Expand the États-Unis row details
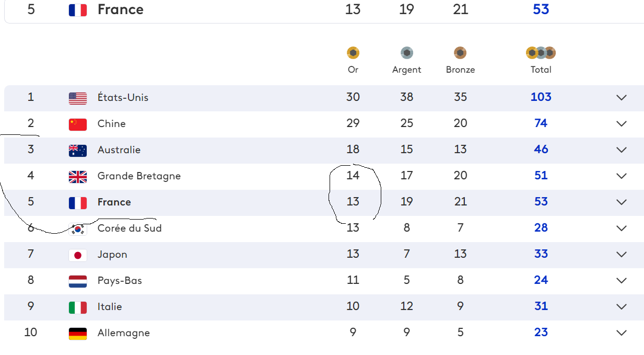The width and height of the screenshot is (644, 355). point(621,97)
